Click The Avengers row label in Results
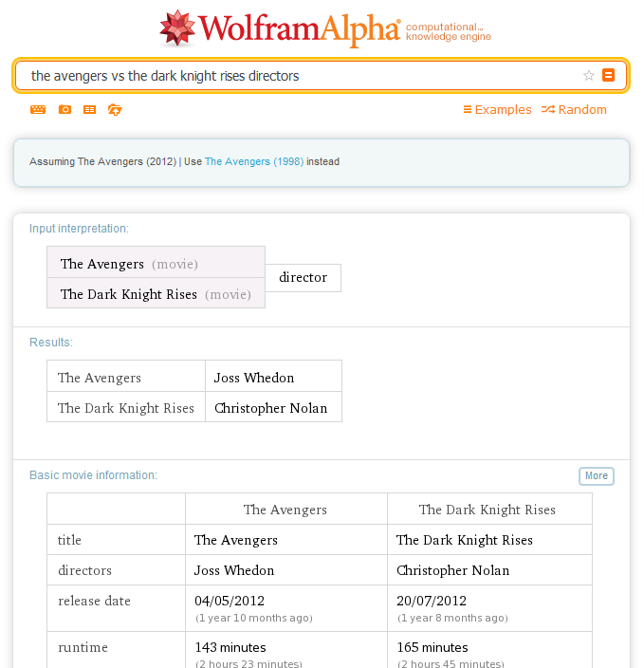 tap(100, 378)
